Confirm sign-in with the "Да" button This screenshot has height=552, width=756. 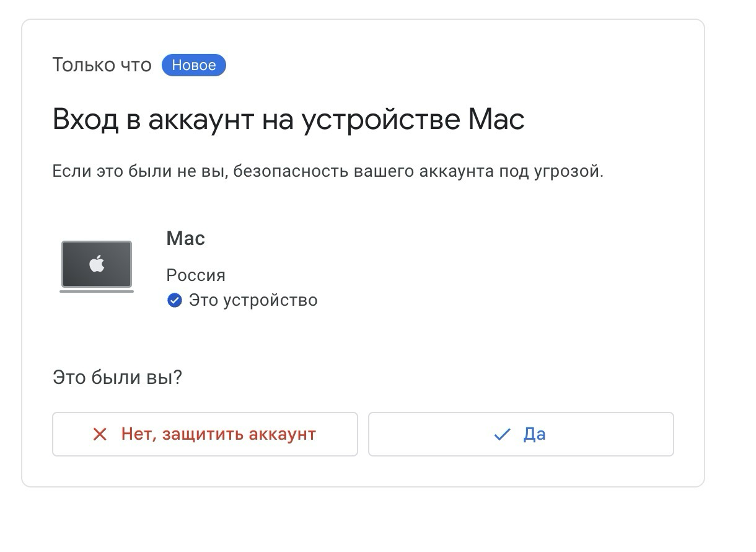tap(521, 434)
